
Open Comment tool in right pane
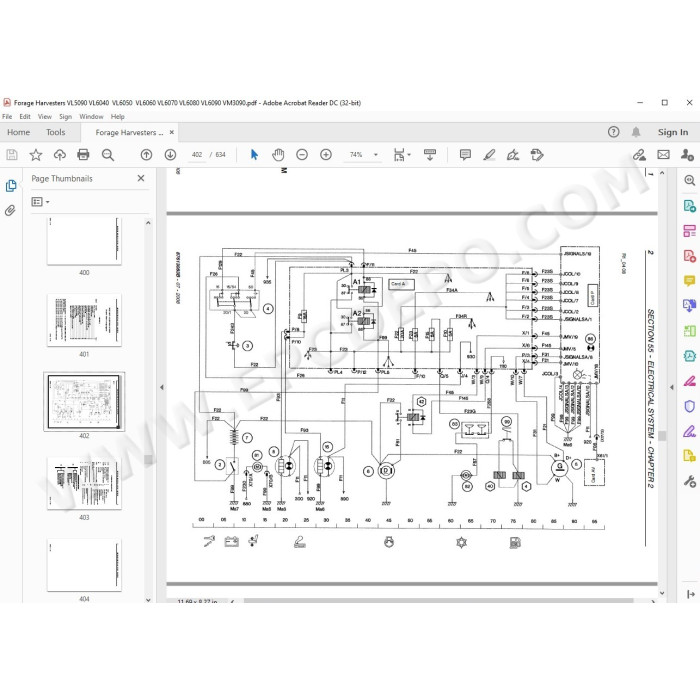coord(689,281)
